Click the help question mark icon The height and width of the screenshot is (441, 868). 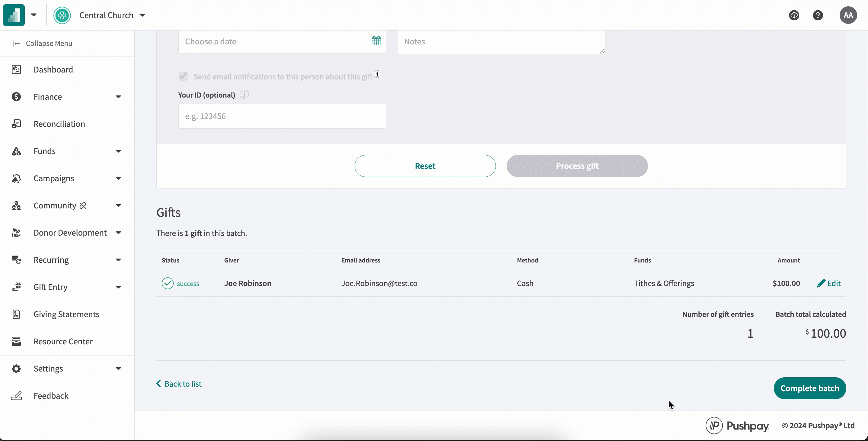click(819, 15)
